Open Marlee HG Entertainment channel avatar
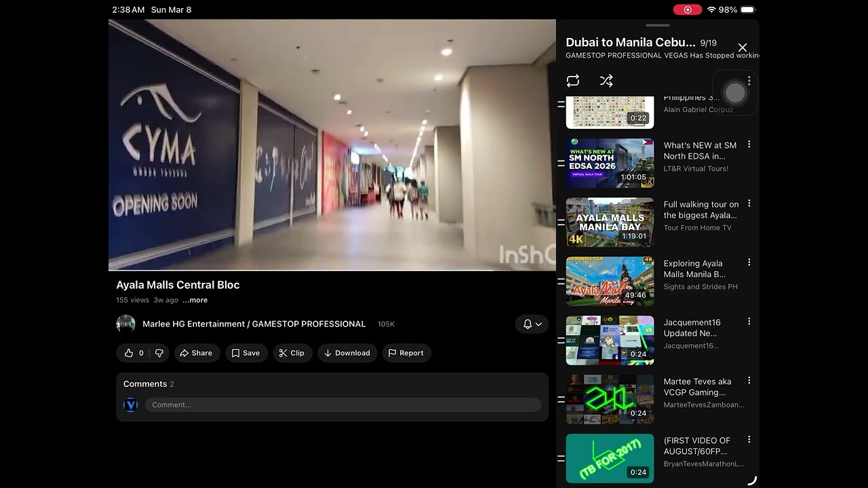 [125, 324]
